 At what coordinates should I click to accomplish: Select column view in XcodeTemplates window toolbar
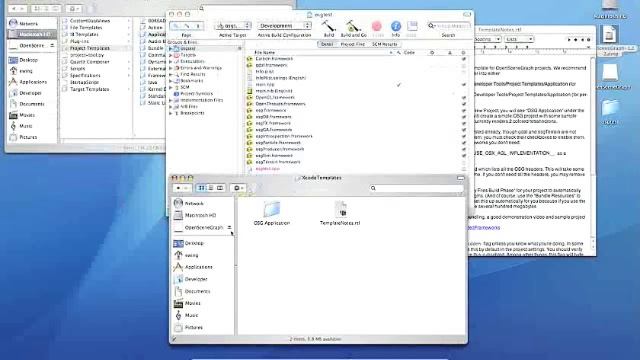[x=220, y=188]
